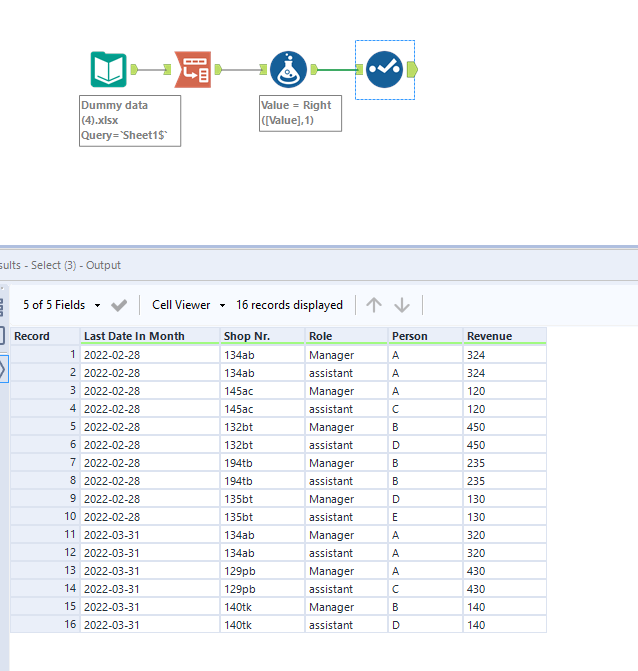Expand the Cell Viewer dropdown
638x671 pixels.
(188, 305)
